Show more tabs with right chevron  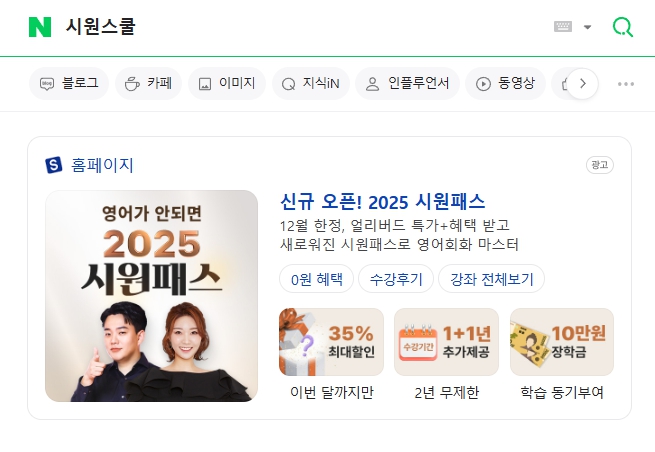tap(583, 84)
